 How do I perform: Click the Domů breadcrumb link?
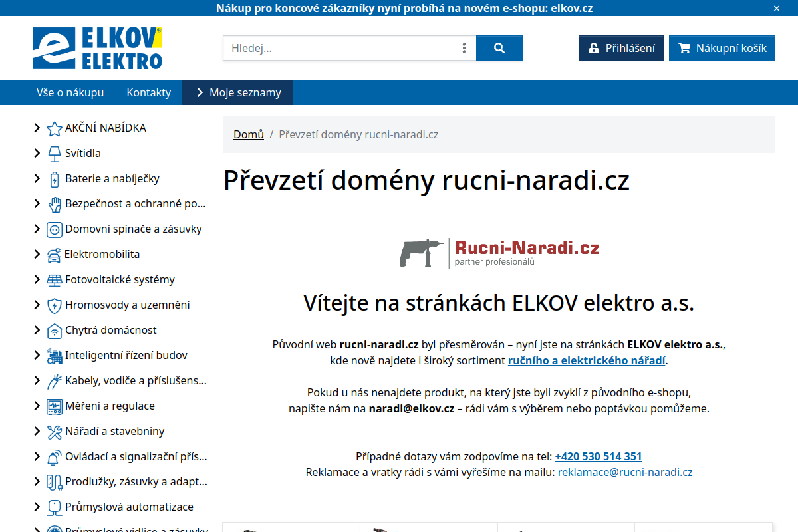coord(249,134)
